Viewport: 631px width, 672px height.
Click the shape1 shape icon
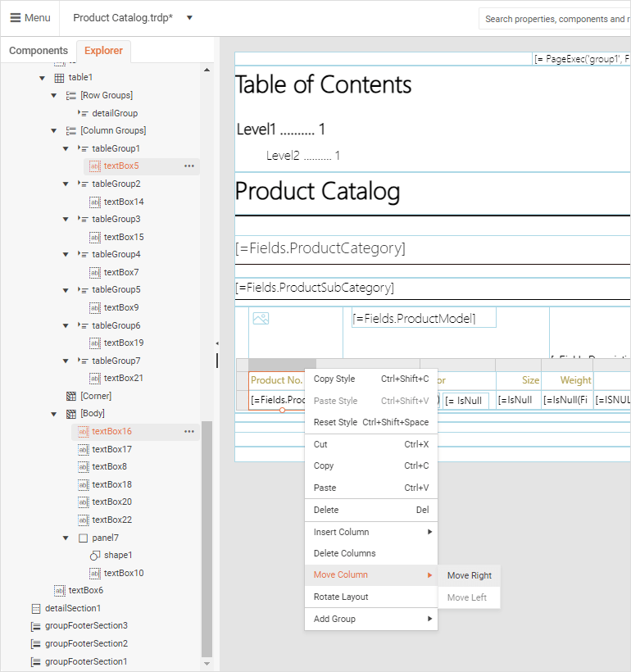(95, 556)
